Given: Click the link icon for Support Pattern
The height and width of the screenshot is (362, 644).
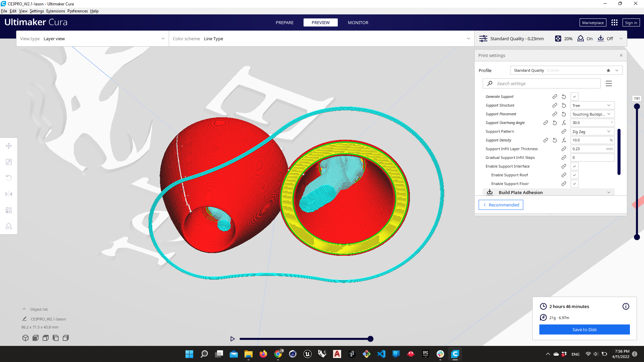Looking at the screenshot, I should click(x=564, y=131).
